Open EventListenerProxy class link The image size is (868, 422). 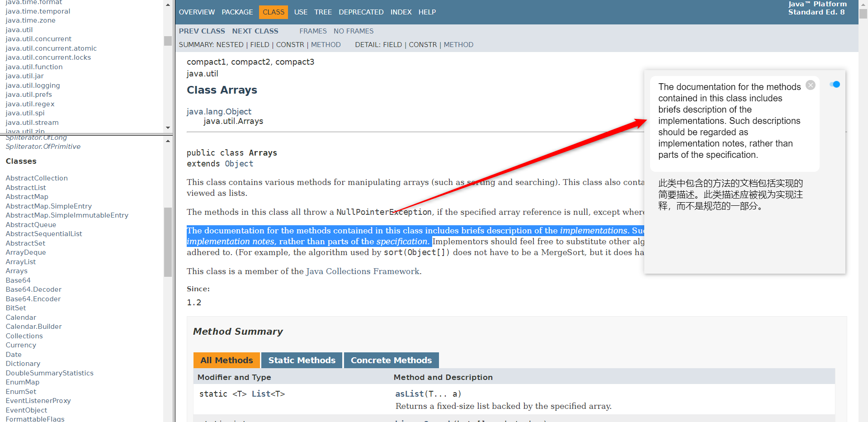tap(38, 401)
